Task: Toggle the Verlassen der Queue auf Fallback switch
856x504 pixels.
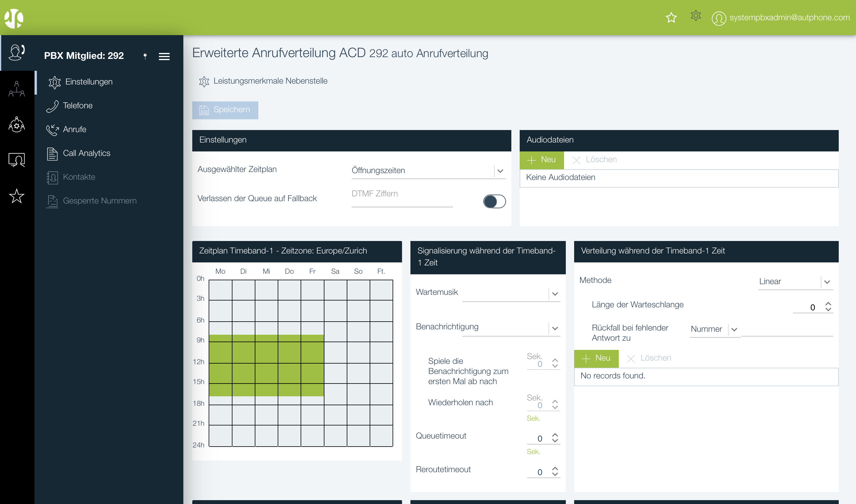Action: [494, 201]
